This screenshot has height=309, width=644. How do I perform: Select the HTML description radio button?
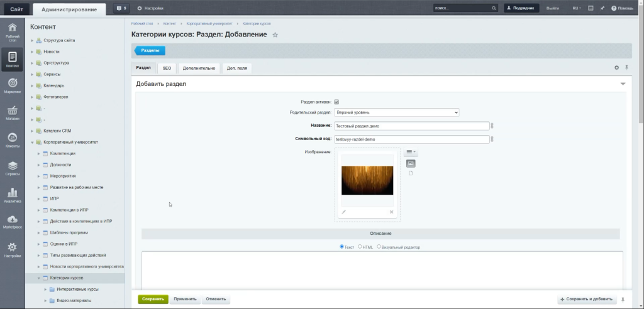tap(360, 247)
